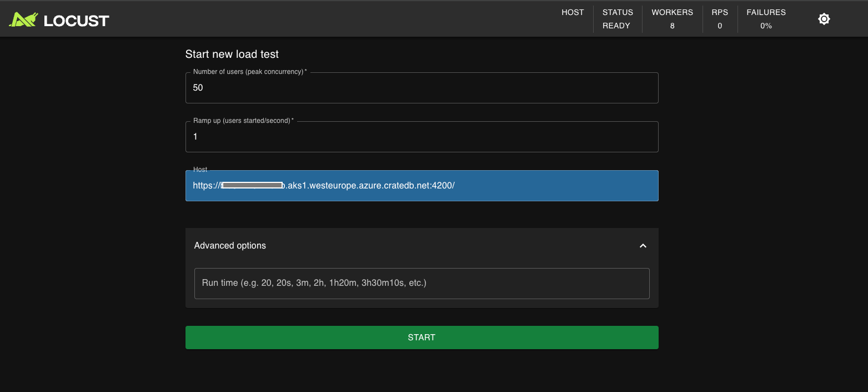868x392 pixels.
Task: Click the RPS indicator in header
Action: pos(720,19)
